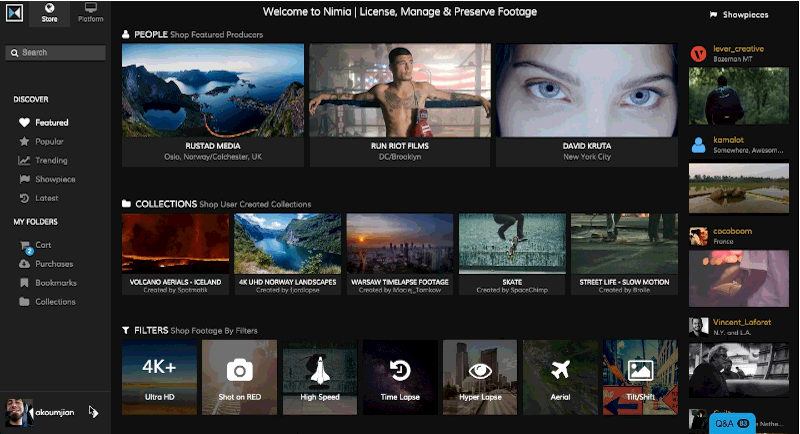Image resolution: width=800 pixels, height=434 pixels.
Task: Open the Store tab
Action: click(49, 13)
